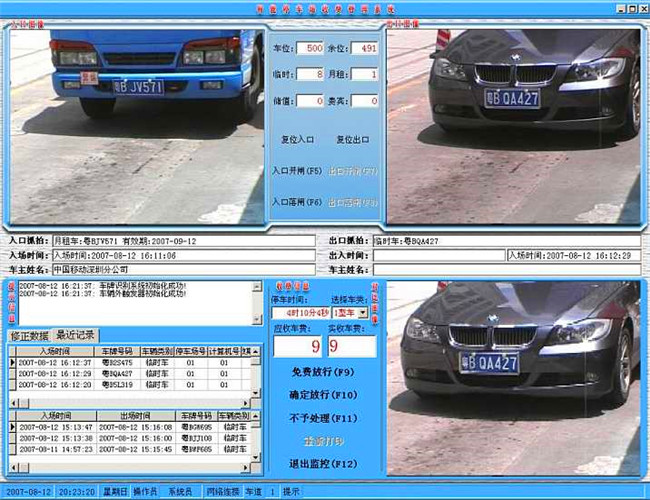Click log panel scroll down arrow
This screenshot has width=650, height=500.
[257, 319]
